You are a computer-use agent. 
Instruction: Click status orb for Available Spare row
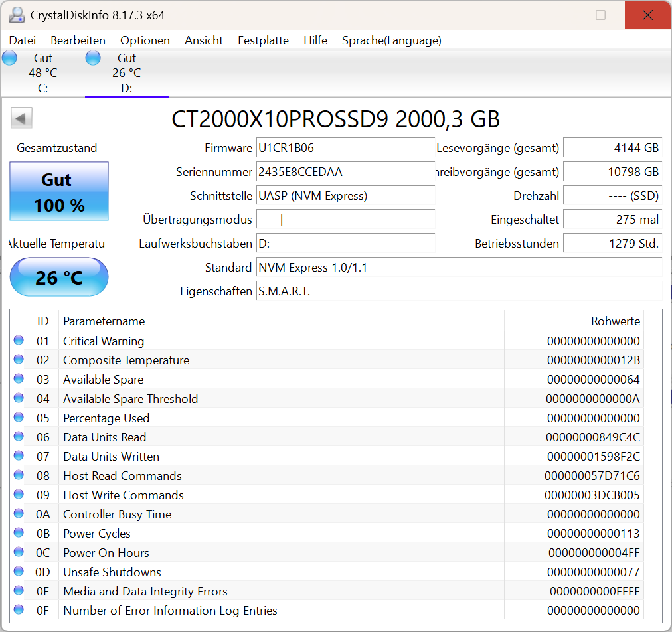pos(19,379)
